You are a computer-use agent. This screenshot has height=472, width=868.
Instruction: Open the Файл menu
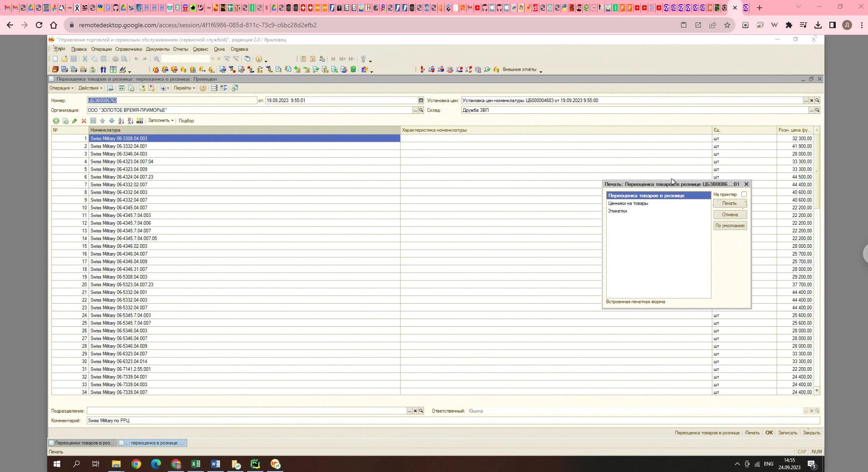59,49
